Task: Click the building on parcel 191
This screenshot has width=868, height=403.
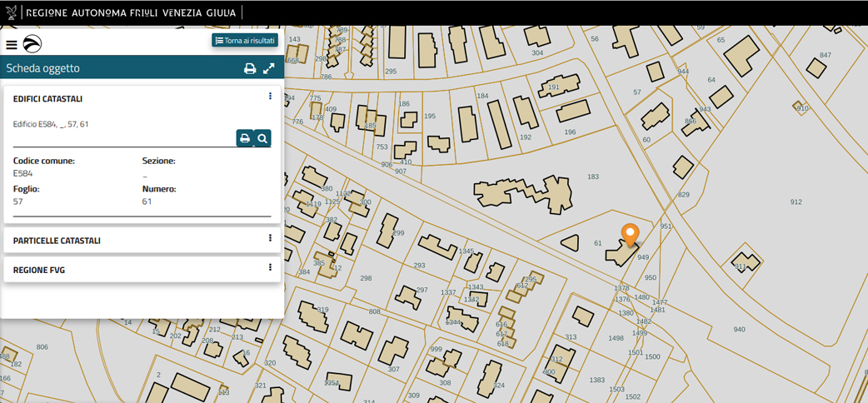Action: pyautogui.click(x=561, y=86)
